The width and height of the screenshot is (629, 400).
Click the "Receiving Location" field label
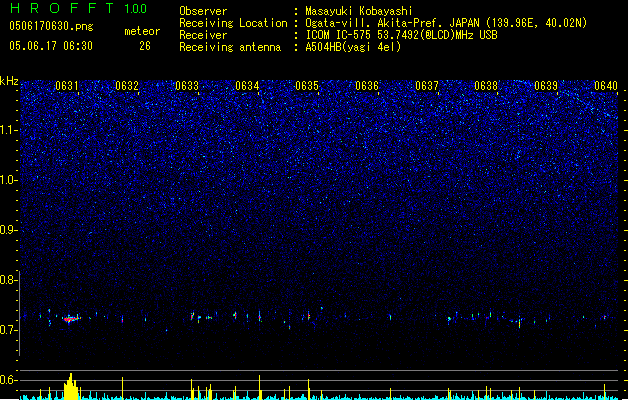[233, 23]
